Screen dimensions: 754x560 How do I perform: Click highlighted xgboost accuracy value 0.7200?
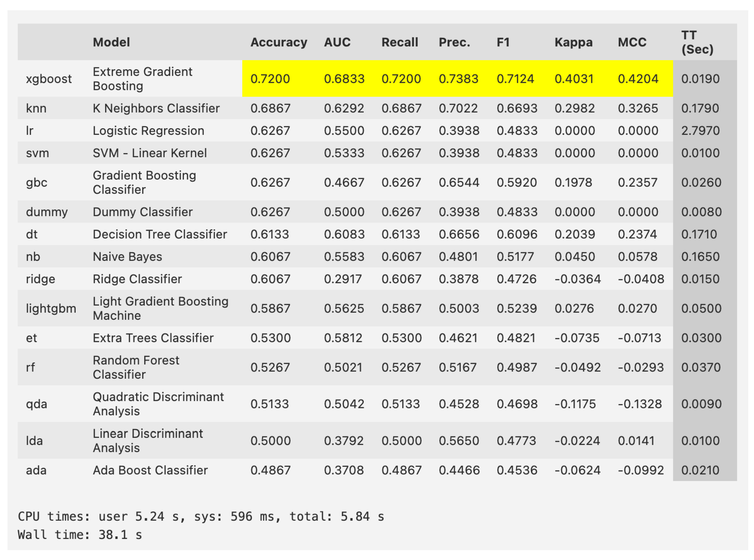tap(270, 79)
